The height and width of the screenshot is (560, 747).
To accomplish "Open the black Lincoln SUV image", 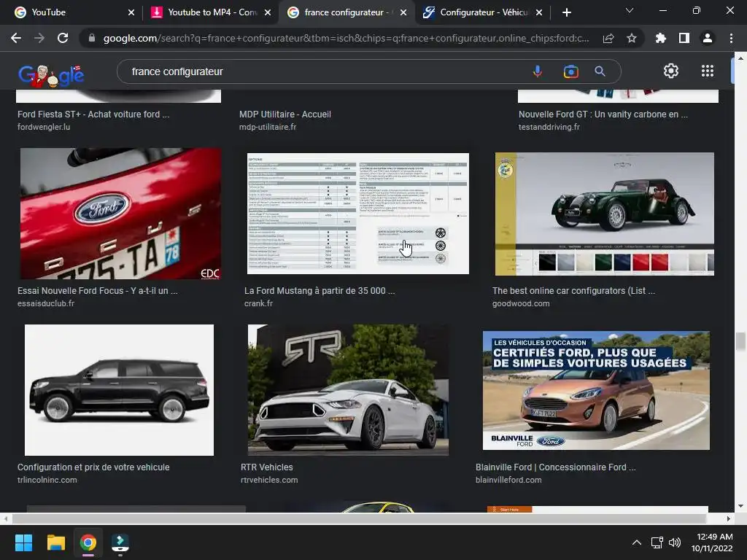I will pyautogui.click(x=119, y=390).
